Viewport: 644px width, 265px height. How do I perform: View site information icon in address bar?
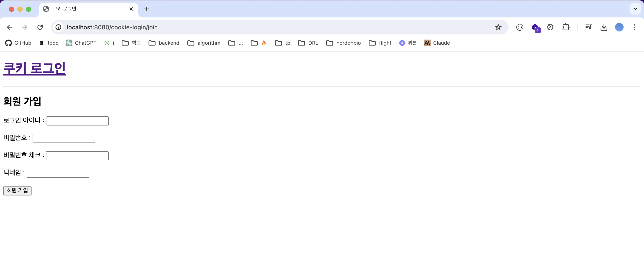(58, 27)
